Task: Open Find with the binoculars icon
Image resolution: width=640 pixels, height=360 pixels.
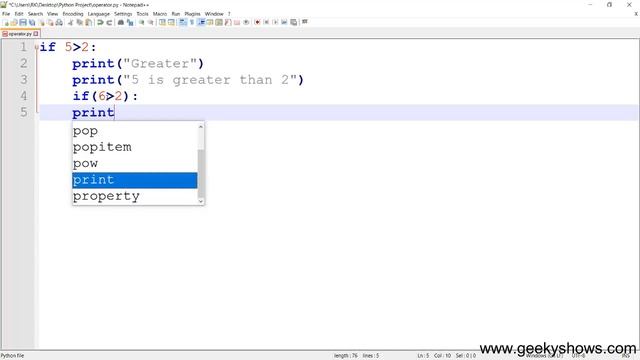Action: point(121,22)
